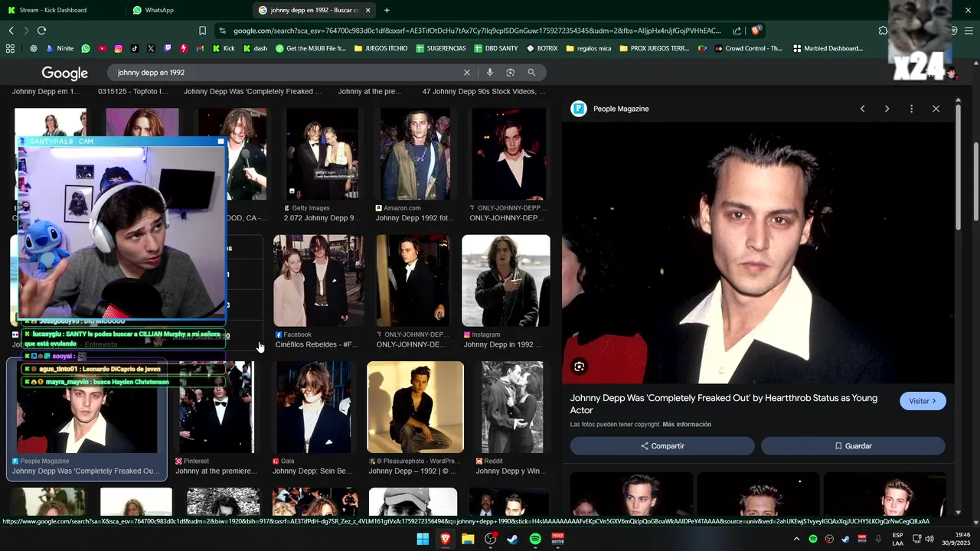Open Brave Shields lion icon
The height and width of the screenshot is (551, 980).
(x=756, y=31)
